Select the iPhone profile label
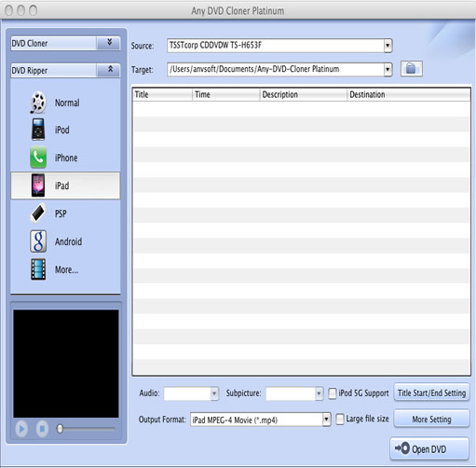The image size is (476, 468). coord(66,158)
